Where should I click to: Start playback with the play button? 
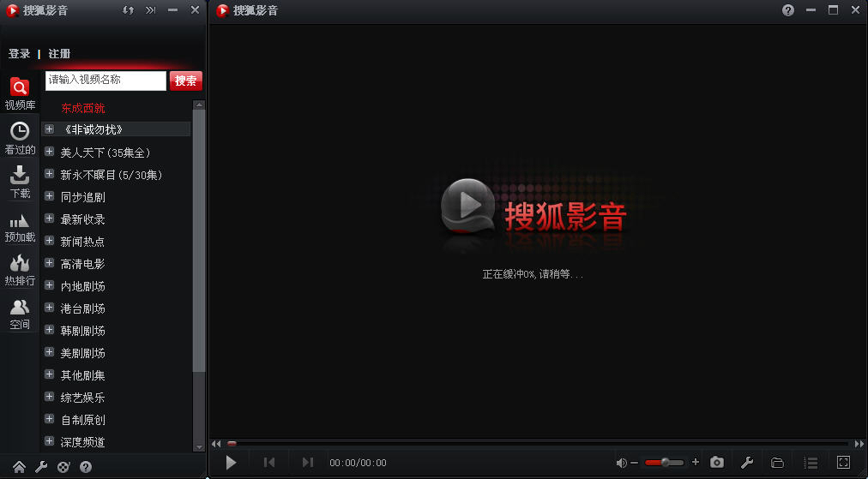[231, 463]
